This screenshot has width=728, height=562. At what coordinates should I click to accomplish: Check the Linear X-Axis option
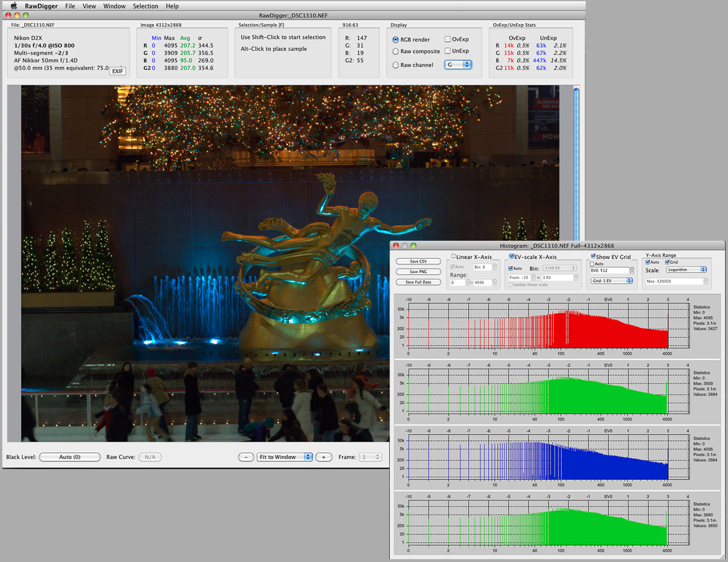coord(454,256)
